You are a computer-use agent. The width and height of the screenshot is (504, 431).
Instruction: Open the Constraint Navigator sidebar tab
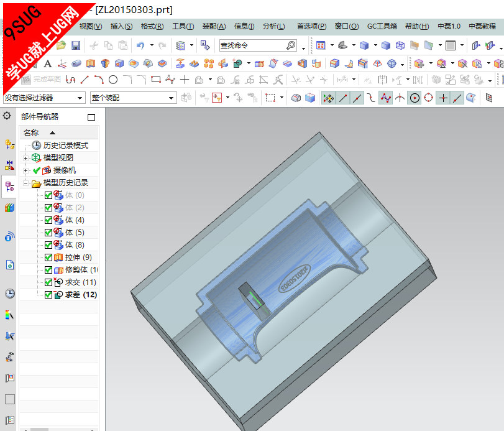tap(10, 165)
